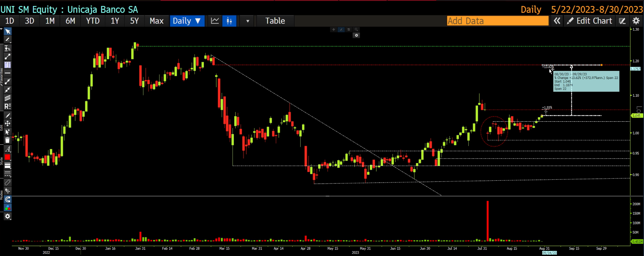Click the magnifier zoom icon in mini toolbar

click(x=356, y=30)
